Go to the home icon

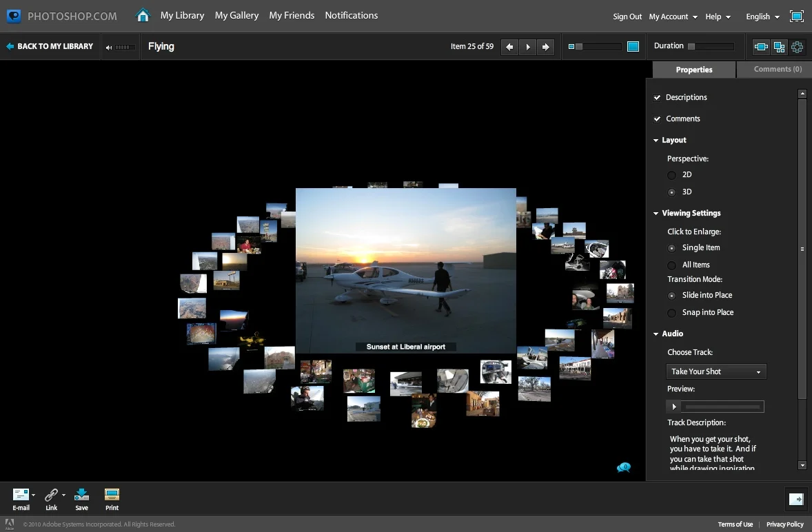pyautogui.click(x=143, y=16)
